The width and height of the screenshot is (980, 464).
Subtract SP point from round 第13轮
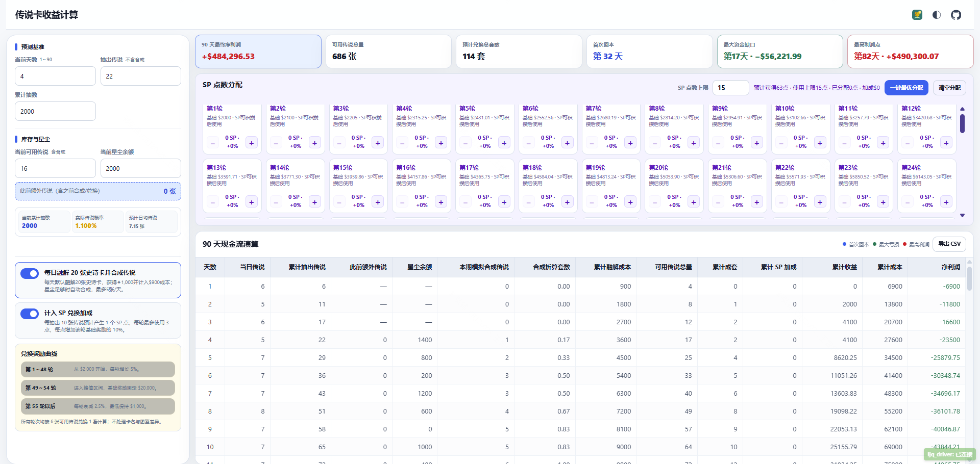pos(213,202)
